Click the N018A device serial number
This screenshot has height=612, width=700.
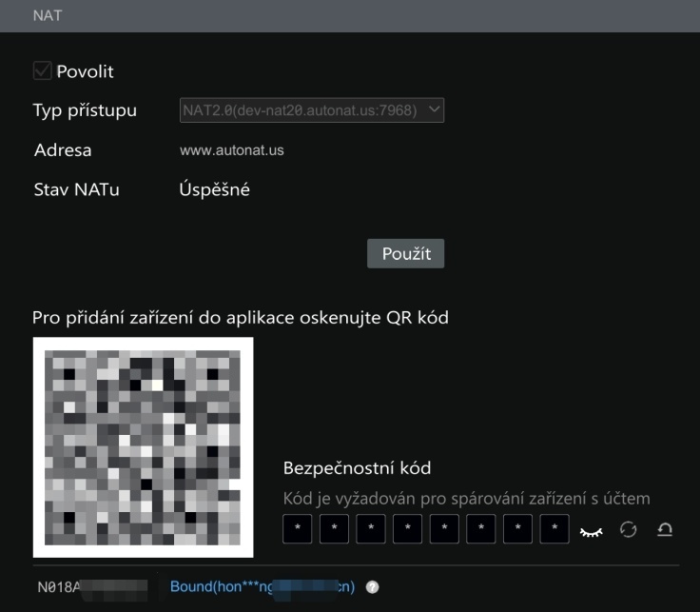point(92,587)
